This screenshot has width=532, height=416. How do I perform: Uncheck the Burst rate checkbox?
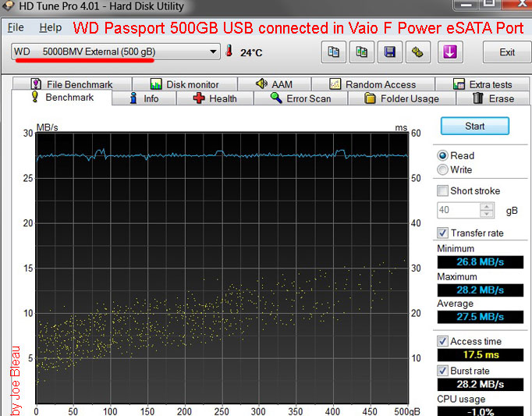[442, 371]
